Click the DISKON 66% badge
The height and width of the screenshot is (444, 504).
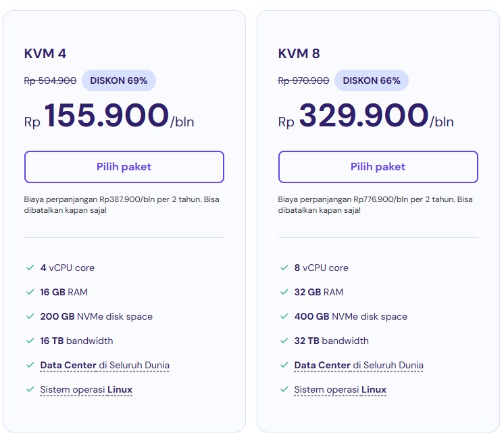click(372, 80)
